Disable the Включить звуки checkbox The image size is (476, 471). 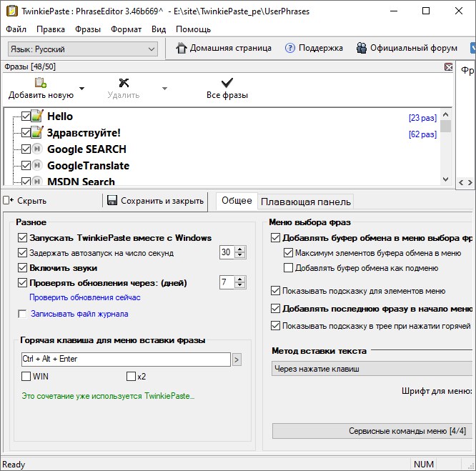tap(22, 268)
